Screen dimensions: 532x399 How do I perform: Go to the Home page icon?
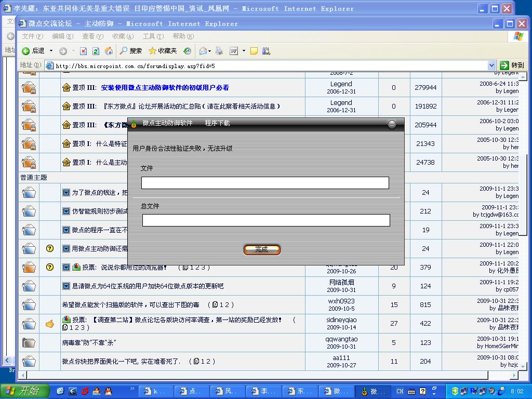click(109, 51)
